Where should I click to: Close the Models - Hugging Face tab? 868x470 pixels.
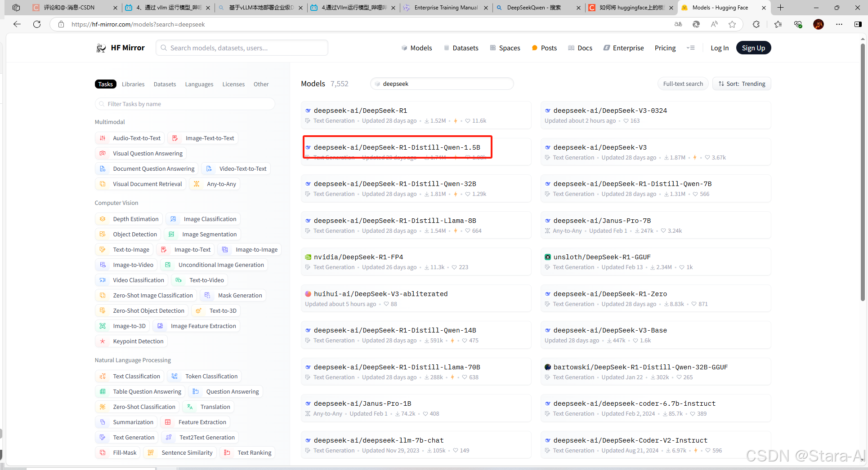pyautogui.click(x=764, y=8)
